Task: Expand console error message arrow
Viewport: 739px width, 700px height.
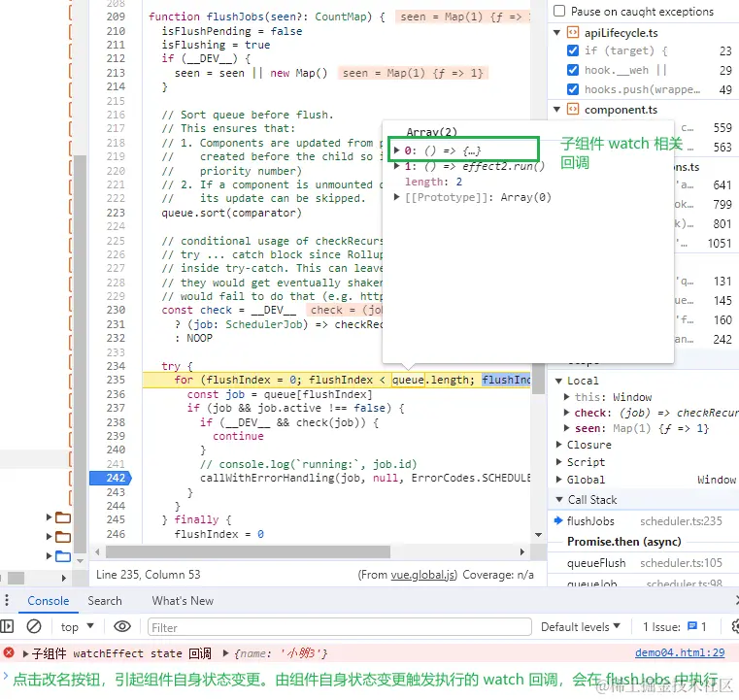Action: click(25, 653)
